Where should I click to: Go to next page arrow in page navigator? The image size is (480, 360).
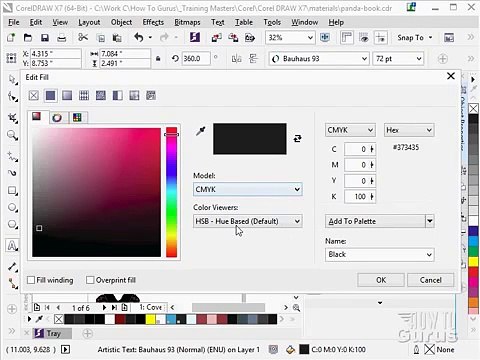pos(104,307)
